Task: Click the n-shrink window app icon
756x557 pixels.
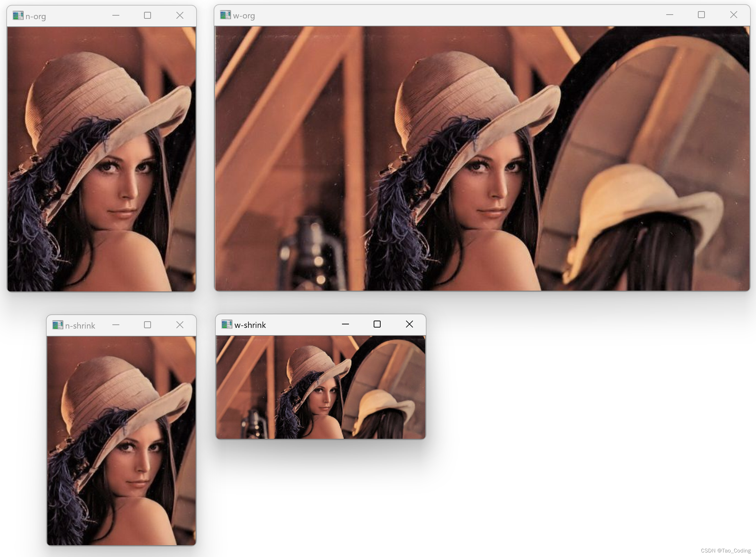Action: coord(57,325)
